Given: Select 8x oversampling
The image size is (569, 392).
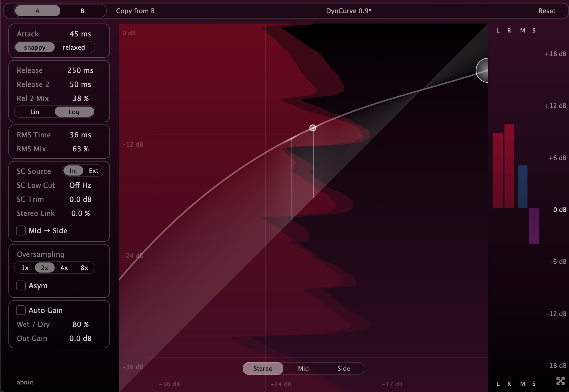Looking at the screenshot, I should (x=84, y=268).
